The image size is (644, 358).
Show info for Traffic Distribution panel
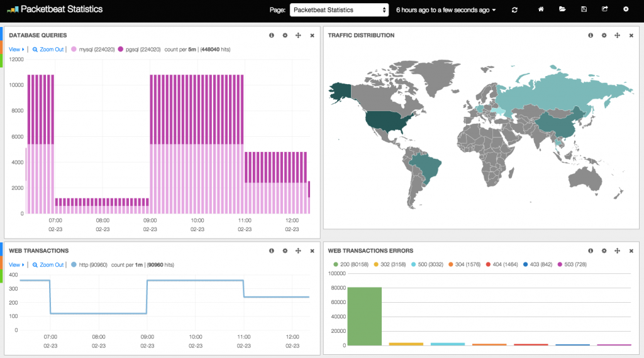pyautogui.click(x=591, y=35)
